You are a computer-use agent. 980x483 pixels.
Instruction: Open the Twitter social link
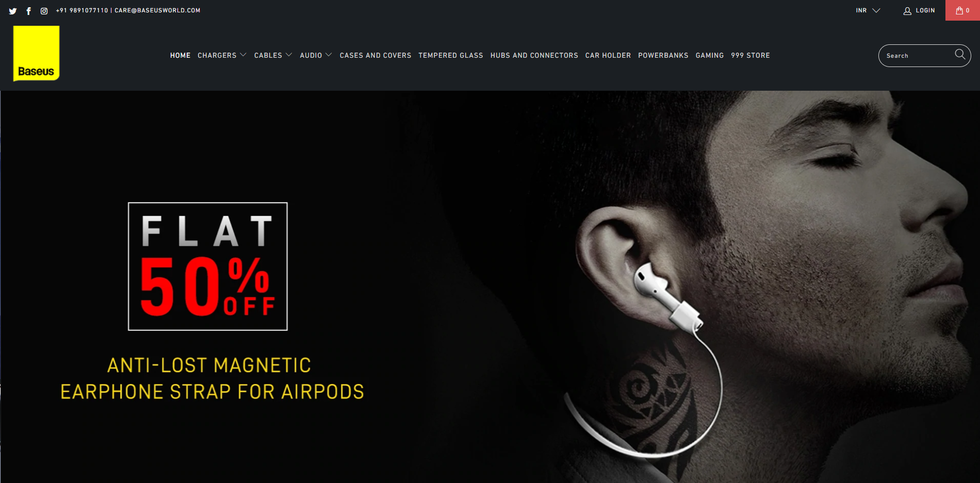point(13,11)
